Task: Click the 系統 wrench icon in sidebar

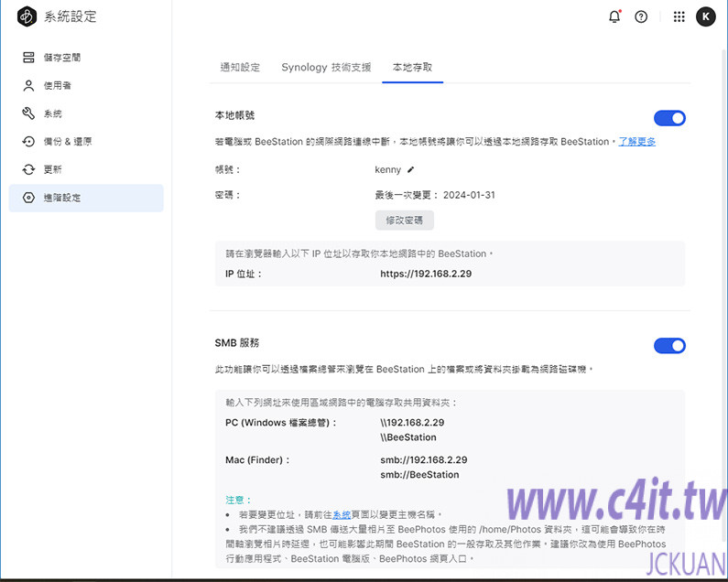Action: 28,113
